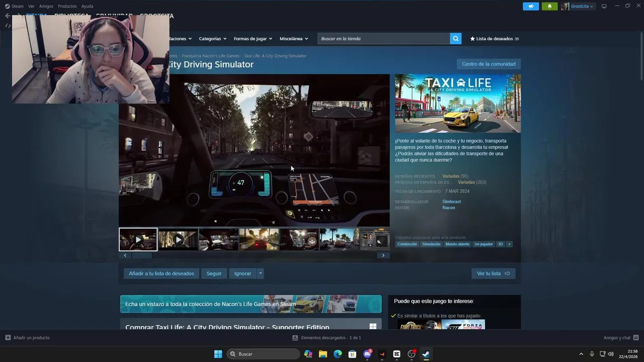Open the Ayuda menu
The height and width of the screenshot is (362, 644).
pos(87,7)
